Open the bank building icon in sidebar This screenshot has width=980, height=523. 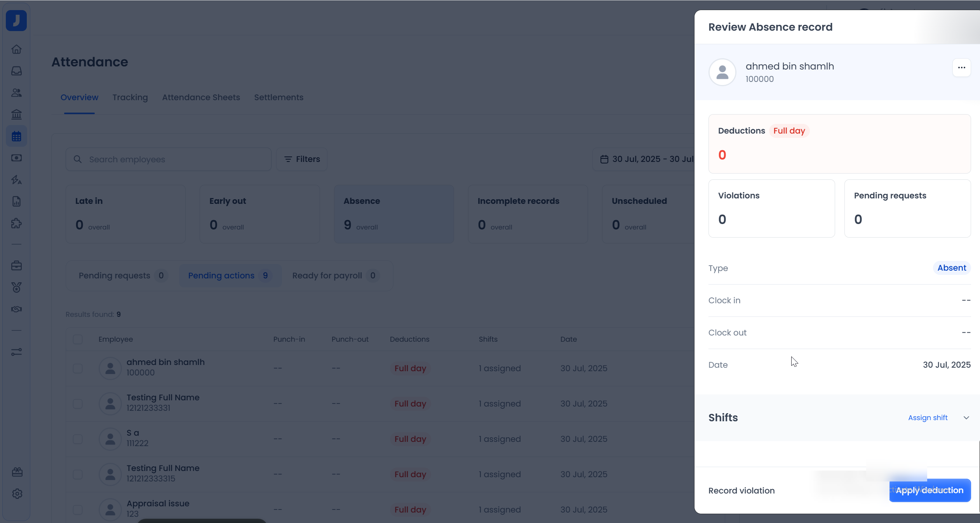16,115
